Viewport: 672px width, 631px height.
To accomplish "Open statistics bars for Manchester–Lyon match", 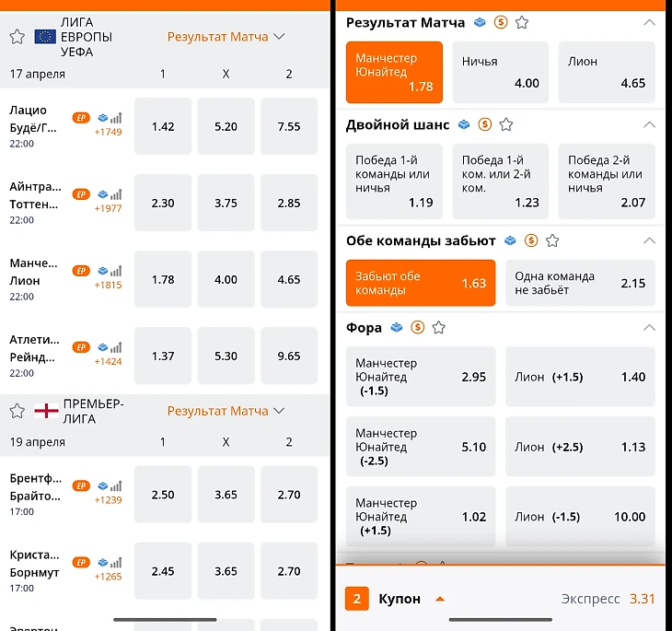I will click(116, 271).
